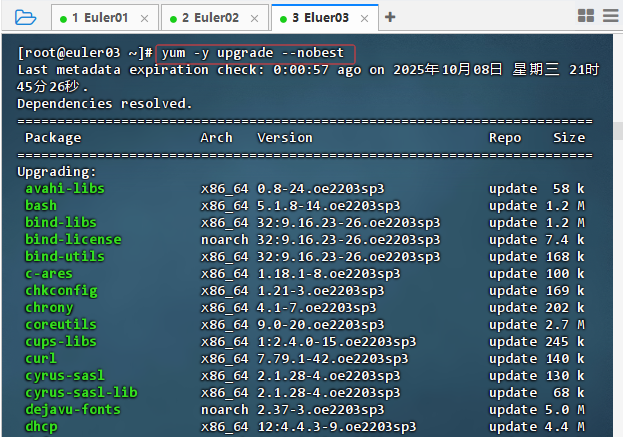This screenshot has width=623, height=437.
Task: Click the dejavu-fonts package name
Action: (x=73, y=410)
